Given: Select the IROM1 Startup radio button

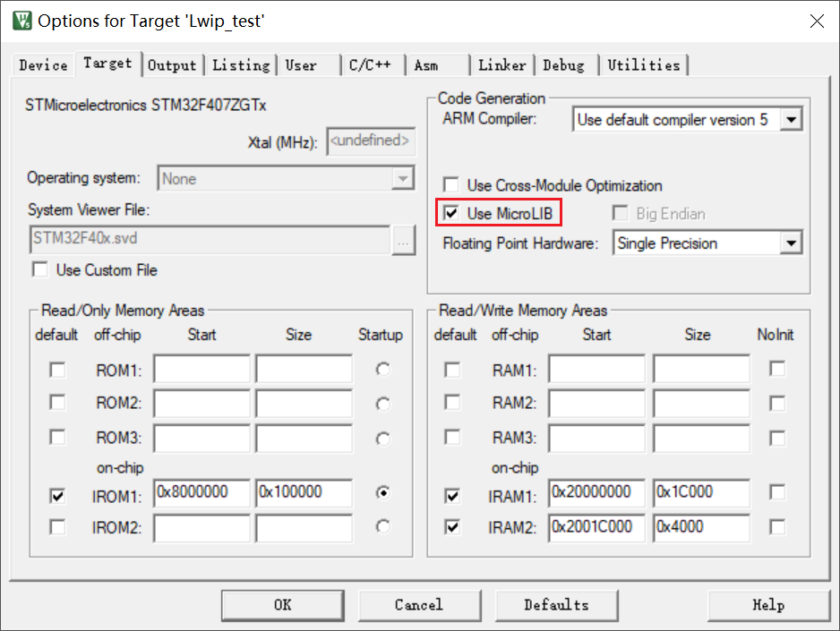Looking at the screenshot, I should pyautogui.click(x=383, y=492).
